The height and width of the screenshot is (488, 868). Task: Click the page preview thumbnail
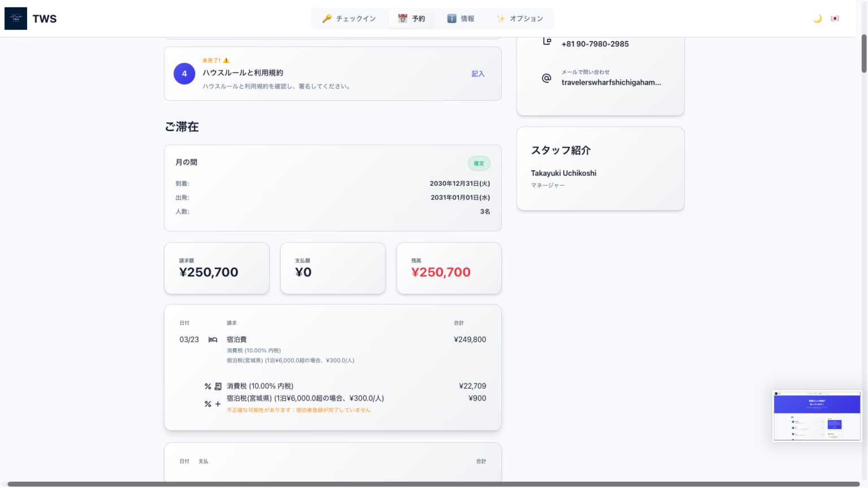point(817,416)
